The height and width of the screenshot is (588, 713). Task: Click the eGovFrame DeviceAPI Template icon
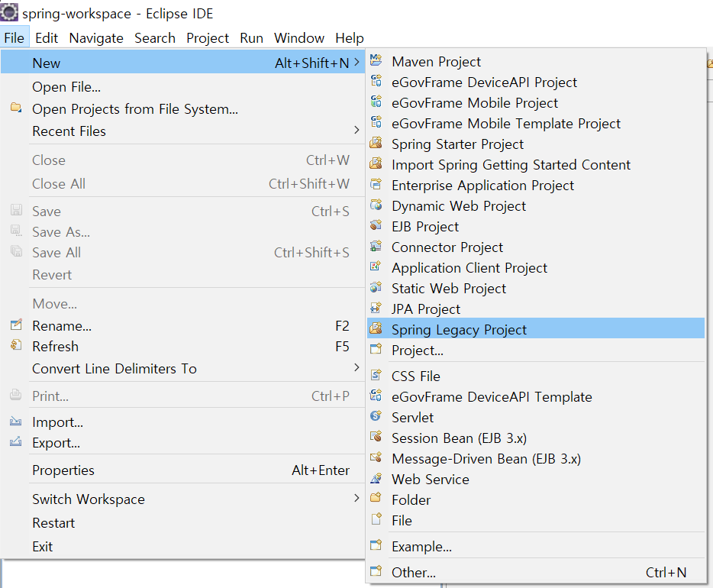376,396
